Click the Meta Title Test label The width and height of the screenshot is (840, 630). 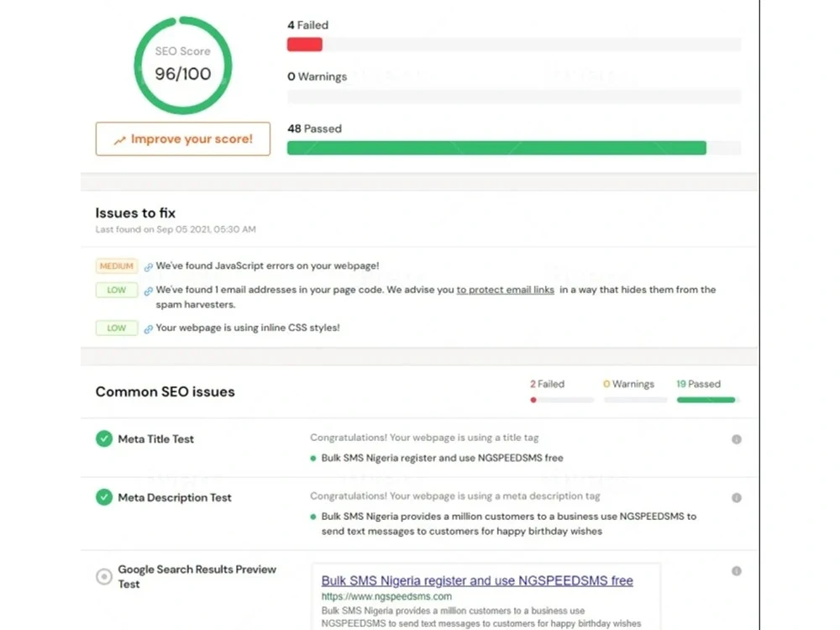(x=155, y=439)
